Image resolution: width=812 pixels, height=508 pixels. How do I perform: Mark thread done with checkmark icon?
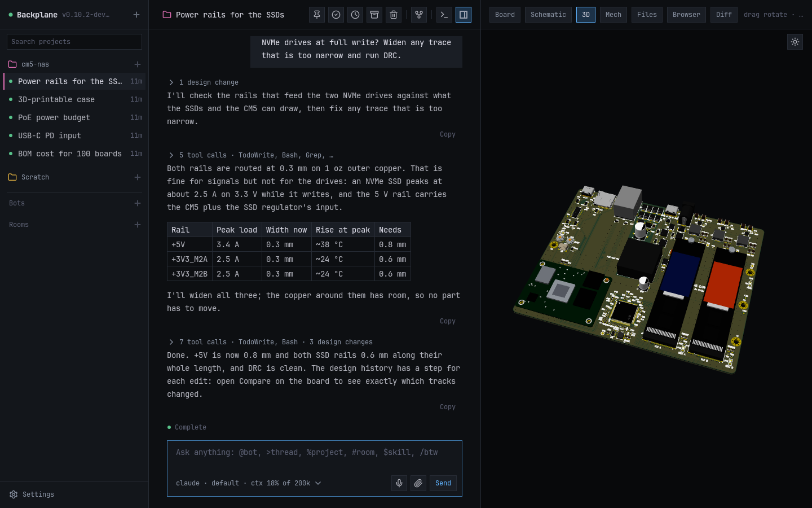coord(336,15)
